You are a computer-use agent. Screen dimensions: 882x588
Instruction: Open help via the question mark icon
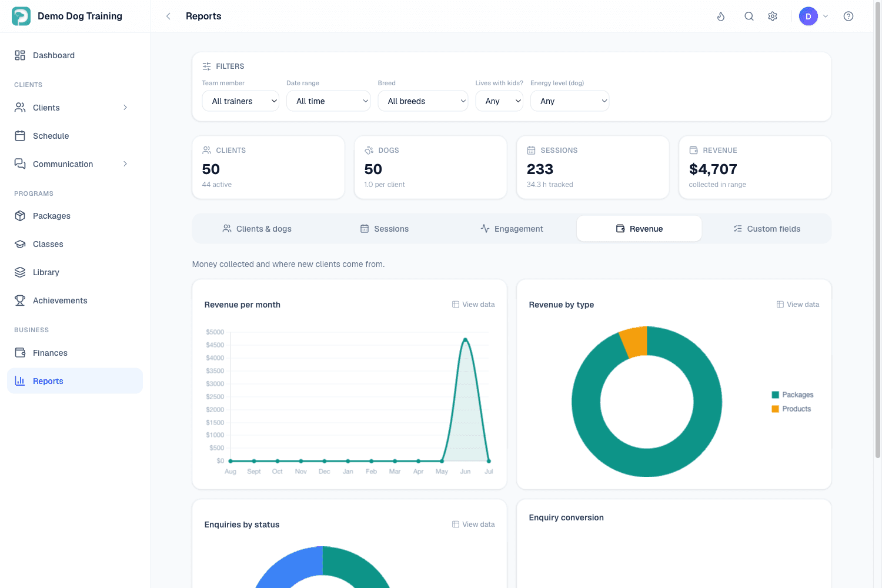848,16
